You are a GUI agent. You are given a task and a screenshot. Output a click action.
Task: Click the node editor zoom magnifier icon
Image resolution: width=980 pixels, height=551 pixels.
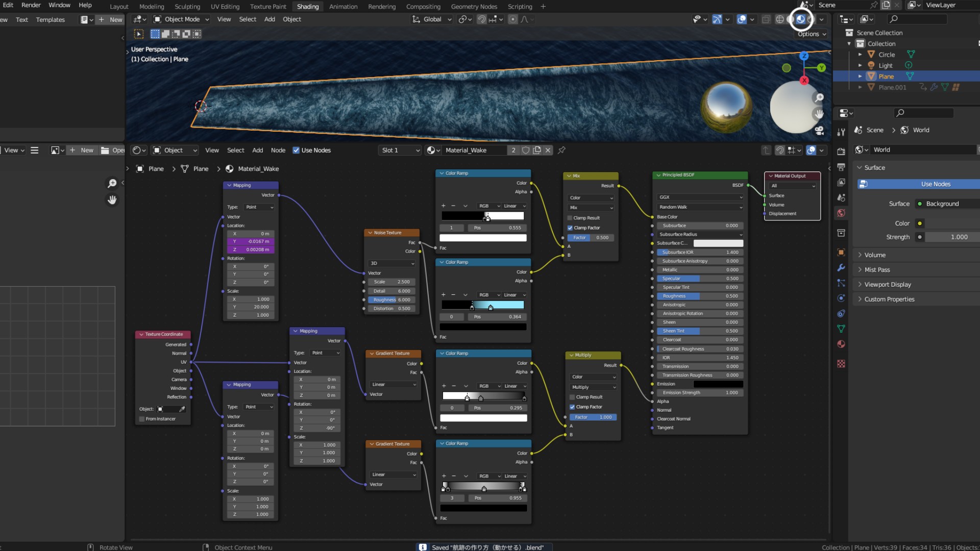pos(112,183)
